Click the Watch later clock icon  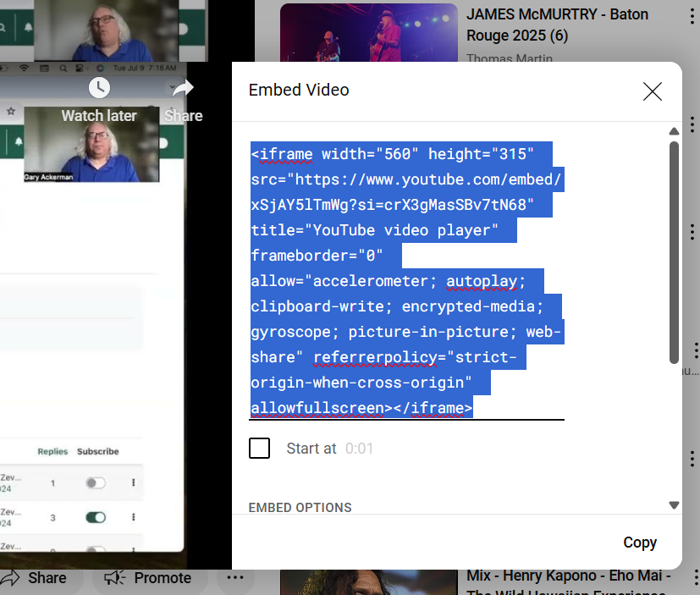(x=99, y=88)
